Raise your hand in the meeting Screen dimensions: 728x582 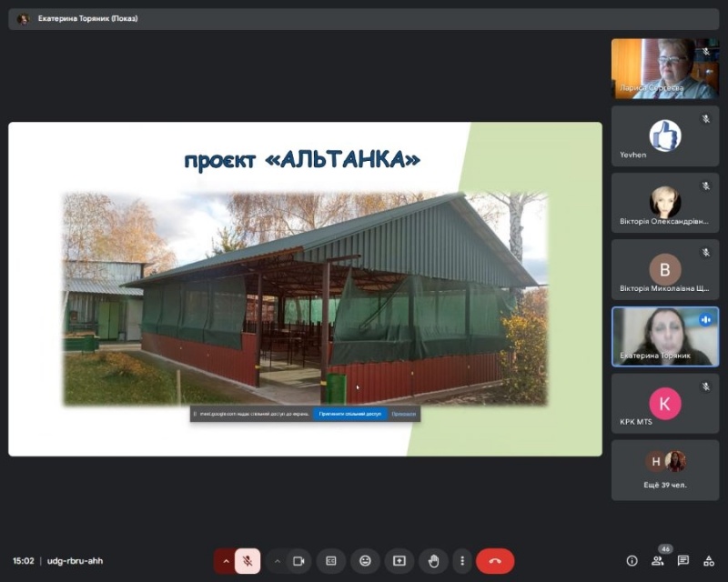[433, 561]
